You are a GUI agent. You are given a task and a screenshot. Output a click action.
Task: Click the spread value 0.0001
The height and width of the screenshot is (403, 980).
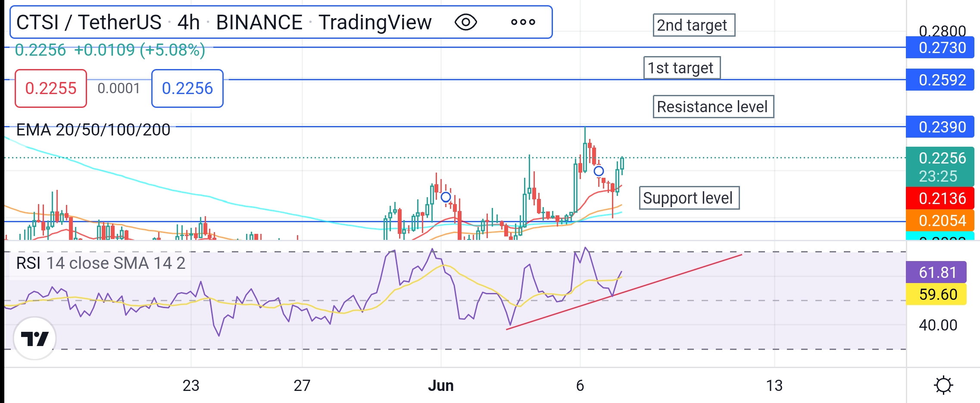point(119,88)
